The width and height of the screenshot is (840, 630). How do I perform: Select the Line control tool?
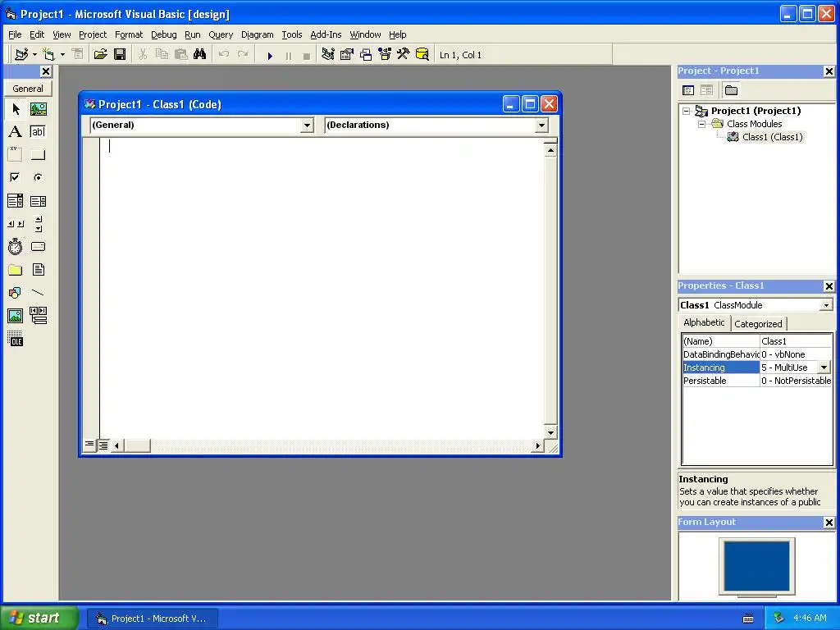pyautogui.click(x=38, y=293)
